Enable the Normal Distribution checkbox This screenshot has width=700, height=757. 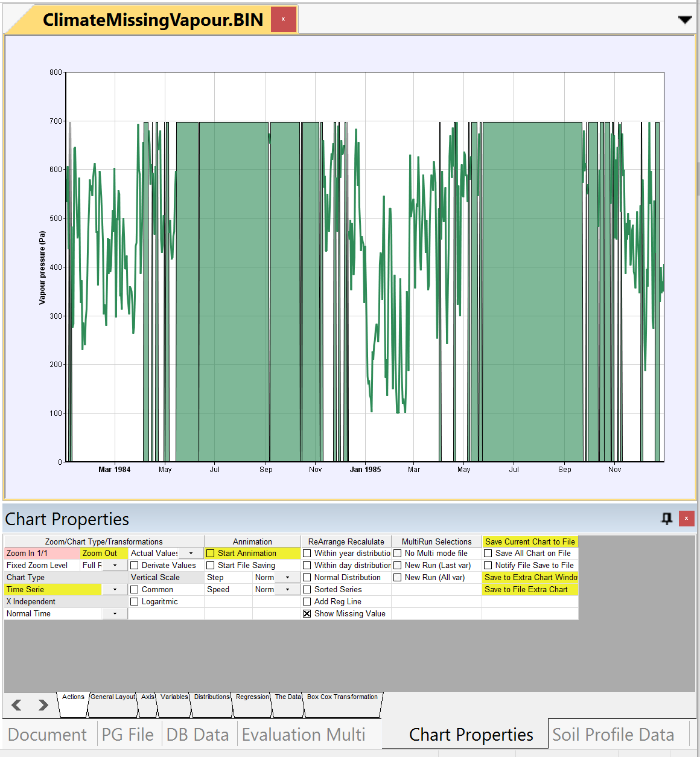[307, 578]
